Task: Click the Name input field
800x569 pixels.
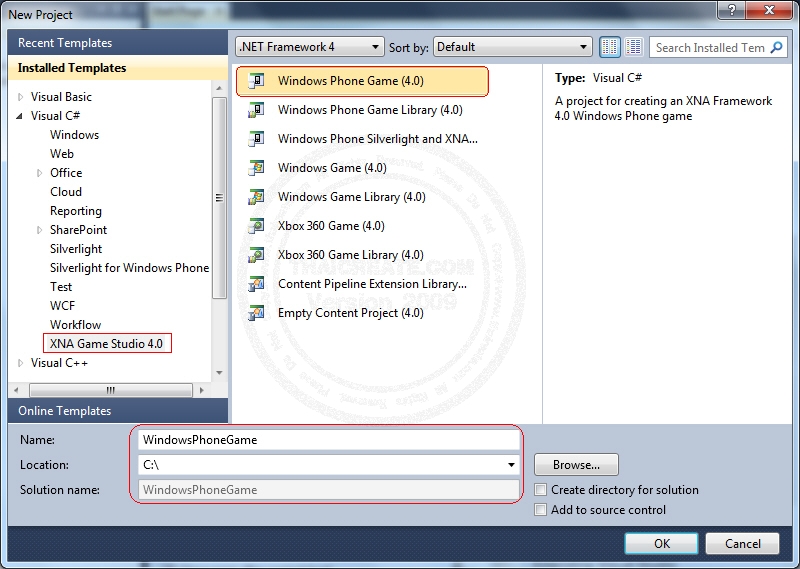Action: pos(329,440)
